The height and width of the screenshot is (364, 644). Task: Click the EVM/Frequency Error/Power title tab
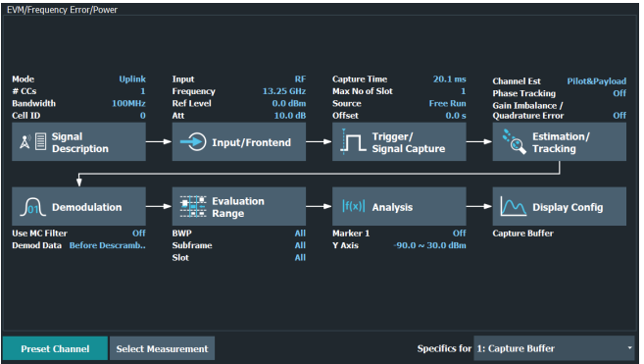tap(62, 10)
